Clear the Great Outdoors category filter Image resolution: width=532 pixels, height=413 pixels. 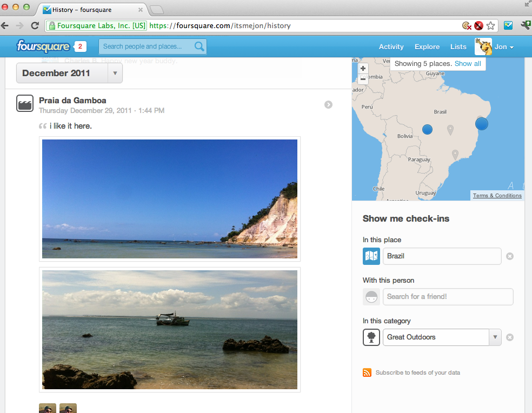click(509, 337)
